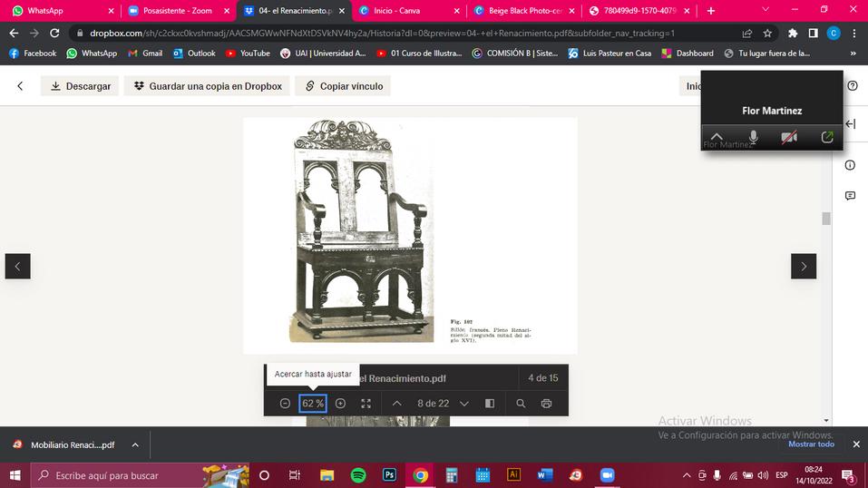
Task: Open Gmail bookmark
Action: (145, 54)
